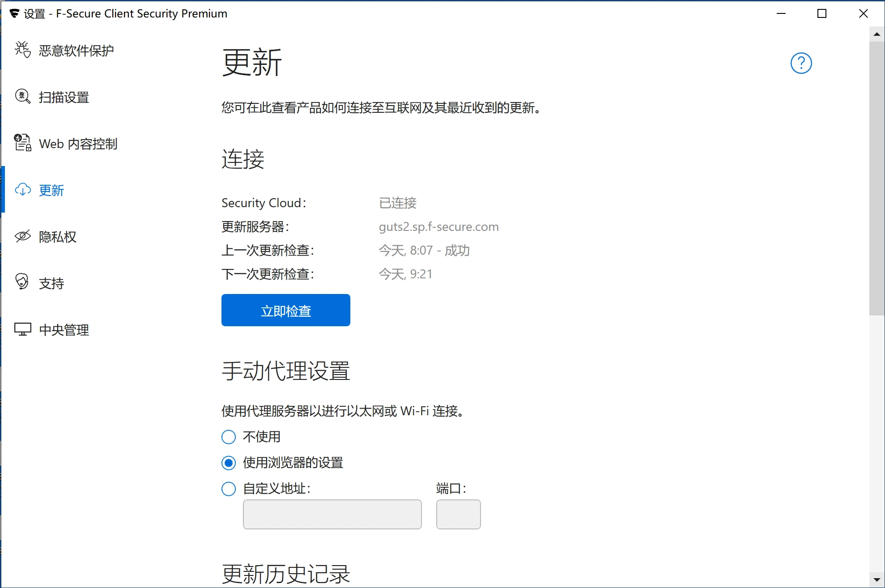Minimize the settings window
Screen dimensions: 885x588
(781, 13)
